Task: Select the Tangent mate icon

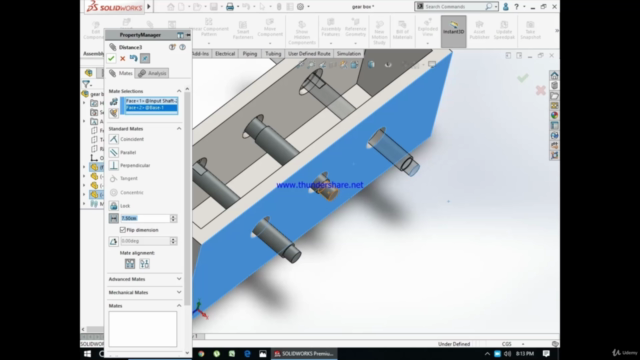Action: coord(114,178)
